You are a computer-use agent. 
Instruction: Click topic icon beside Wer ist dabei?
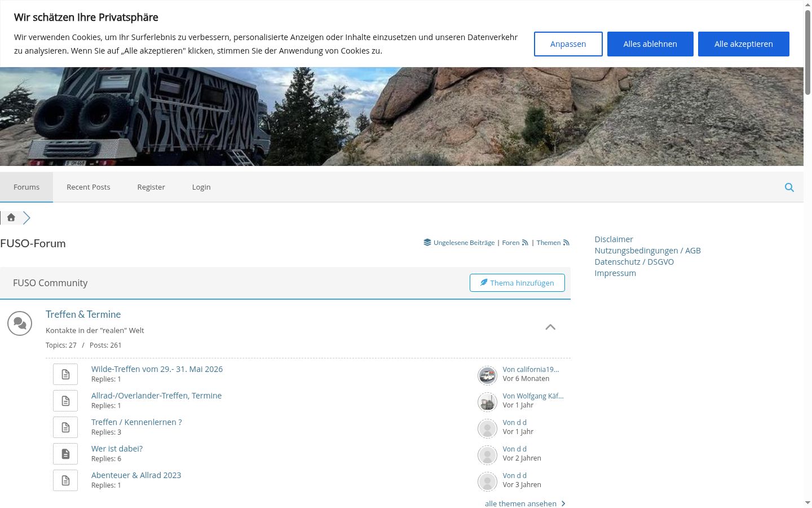[x=65, y=454]
